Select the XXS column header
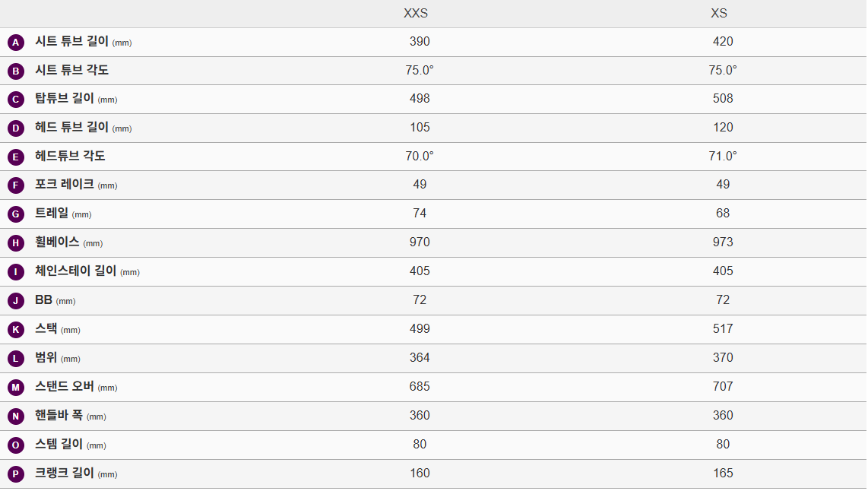 [416, 13]
